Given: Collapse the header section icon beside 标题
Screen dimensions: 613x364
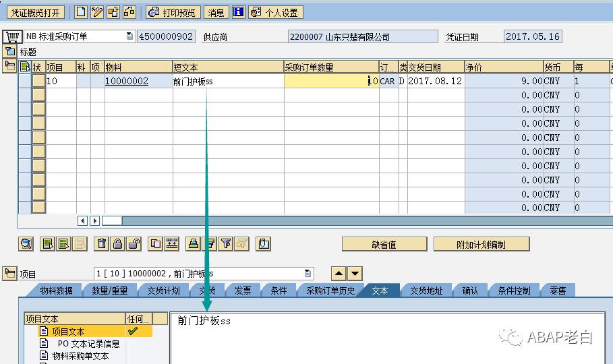Looking at the screenshot, I should pyautogui.click(x=9, y=51).
